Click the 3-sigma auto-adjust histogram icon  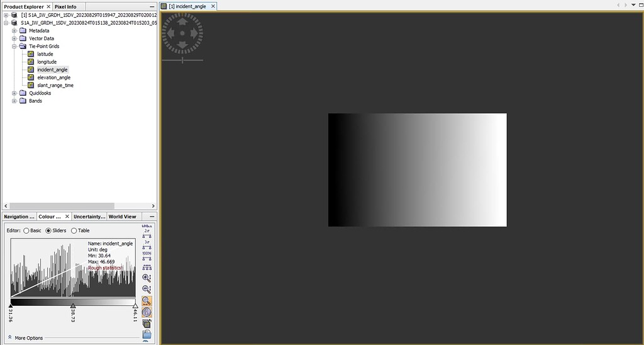tap(147, 244)
